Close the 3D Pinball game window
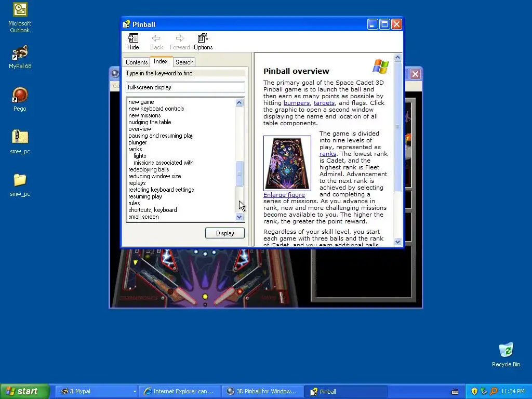The height and width of the screenshot is (399, 532). click(415, 74)
